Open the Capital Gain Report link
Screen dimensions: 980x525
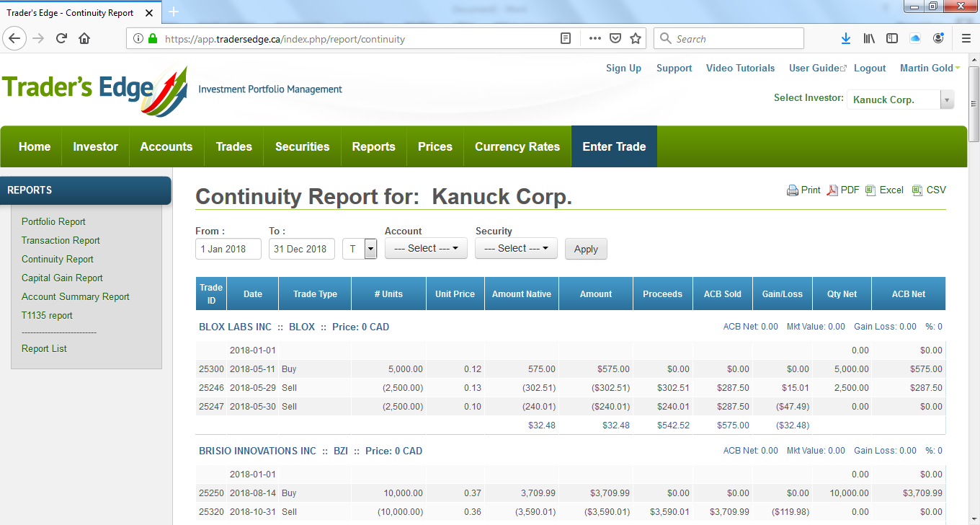coord(62,278)
